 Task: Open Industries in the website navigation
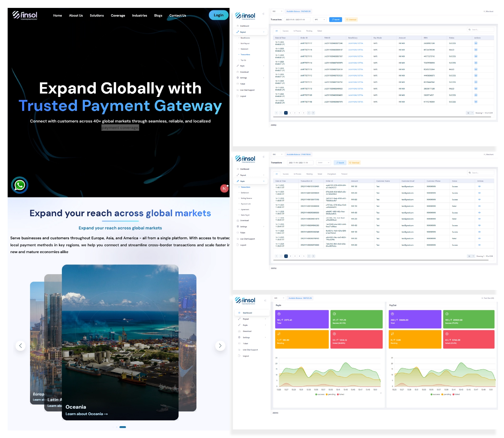139,16
